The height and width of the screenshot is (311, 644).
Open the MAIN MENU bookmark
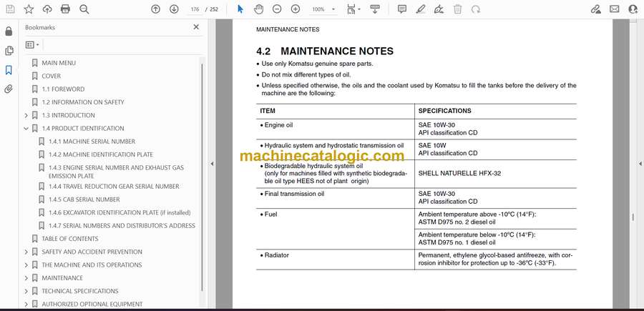[59, 63]
